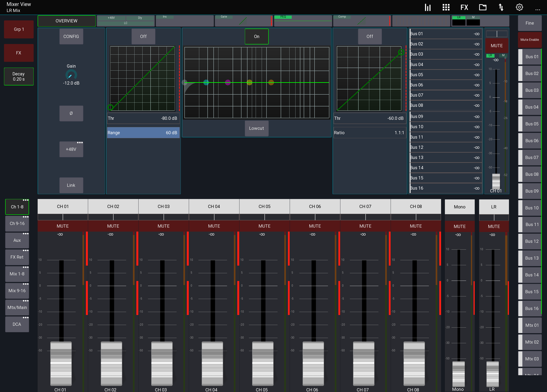Open the settings gear
This screenshot has height=392, width=547.
[x=520, y=7]
